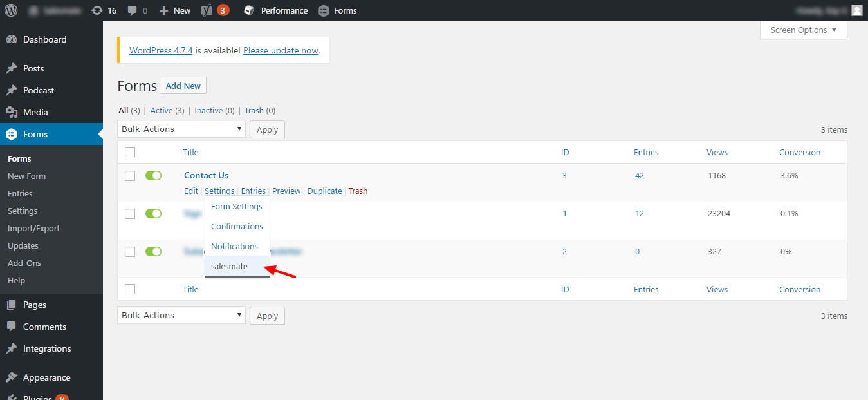Image resolution: width=868 pixels, height=400 pixels.
Task: Click Edit under Contact Us
Action: click(x=191, y=191)
